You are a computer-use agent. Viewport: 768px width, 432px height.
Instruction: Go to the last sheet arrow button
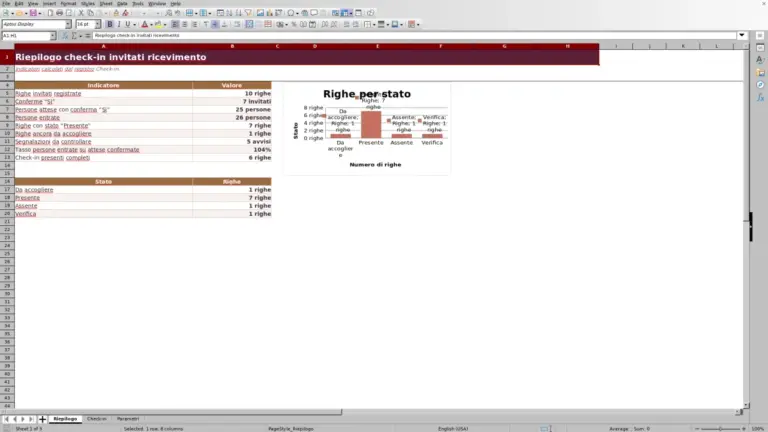tap(31, 419)
